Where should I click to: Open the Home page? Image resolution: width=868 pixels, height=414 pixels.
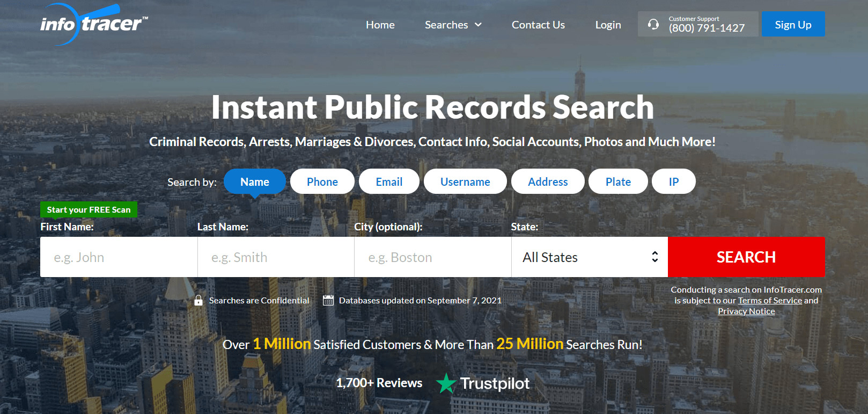pos(380,25)
